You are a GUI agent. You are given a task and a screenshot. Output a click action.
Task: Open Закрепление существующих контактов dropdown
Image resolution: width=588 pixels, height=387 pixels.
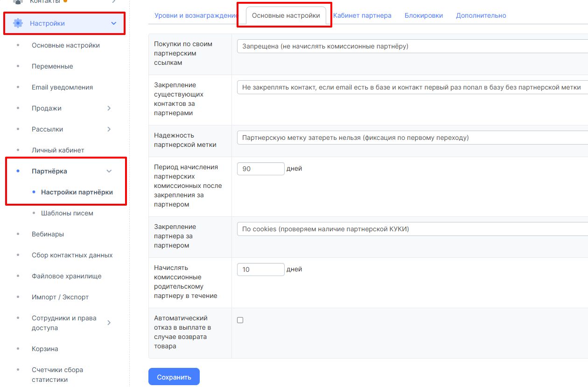pos(413,87)
